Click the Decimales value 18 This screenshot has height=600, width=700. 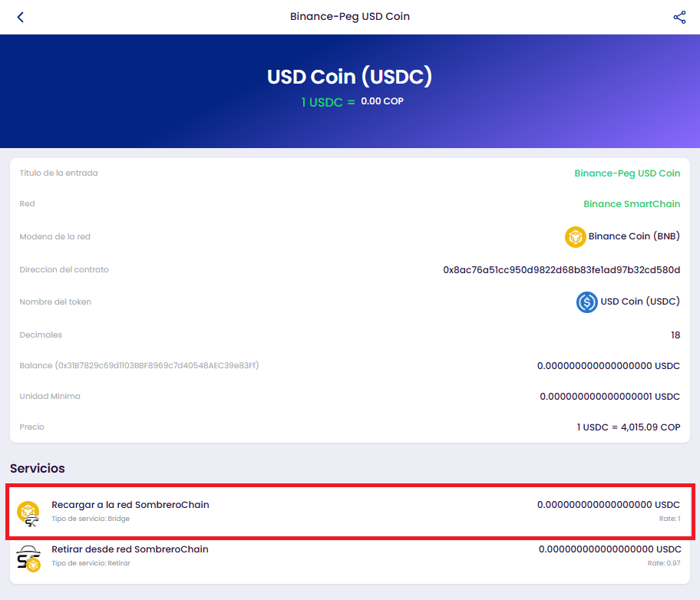coord(675,335)
